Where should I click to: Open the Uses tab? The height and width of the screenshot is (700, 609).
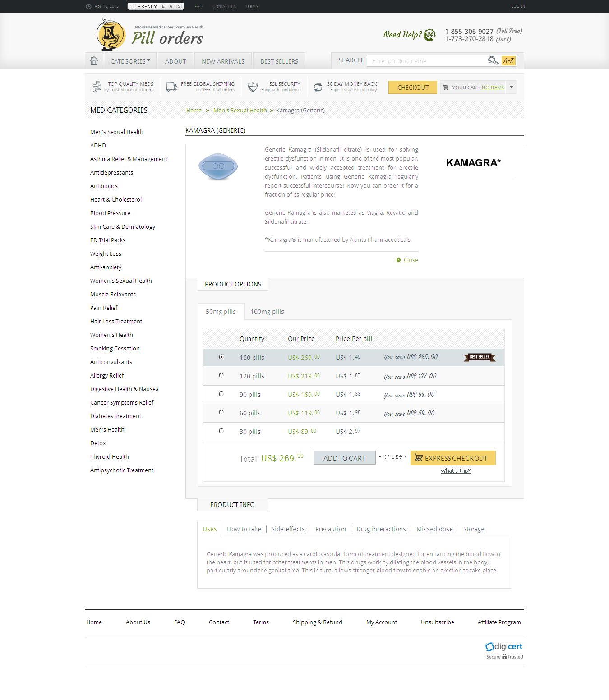pyautogui.click(x=209, y=529)
